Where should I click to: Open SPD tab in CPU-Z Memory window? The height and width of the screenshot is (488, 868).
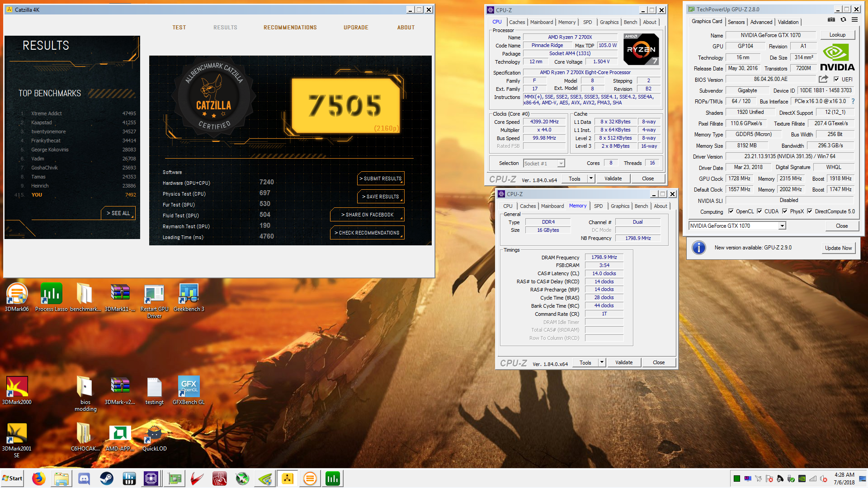598,206
